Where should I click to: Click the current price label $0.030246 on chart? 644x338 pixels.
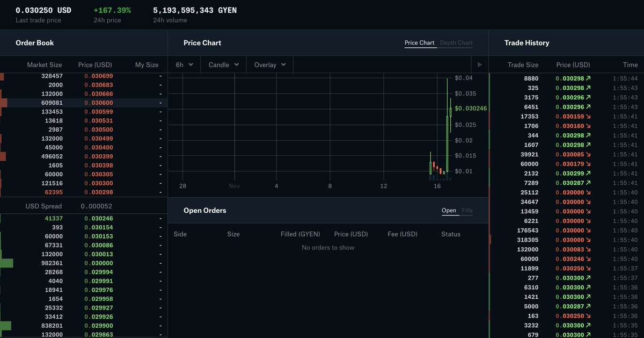pyautogui.click(x=471, y=109)
